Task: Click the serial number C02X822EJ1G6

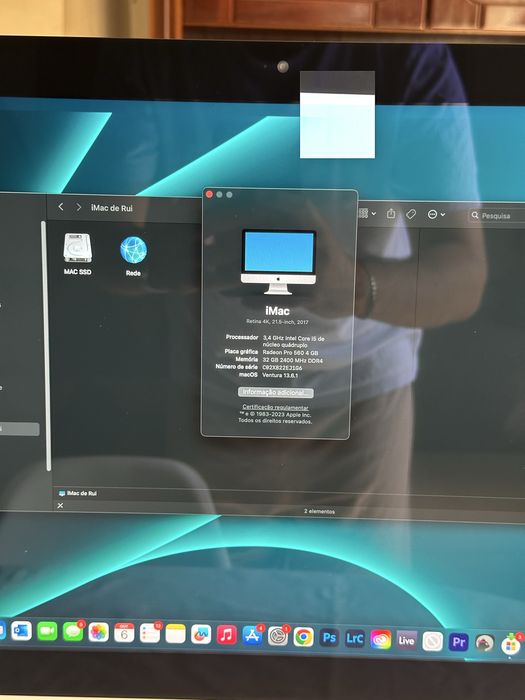Action: tap(282, 368)
